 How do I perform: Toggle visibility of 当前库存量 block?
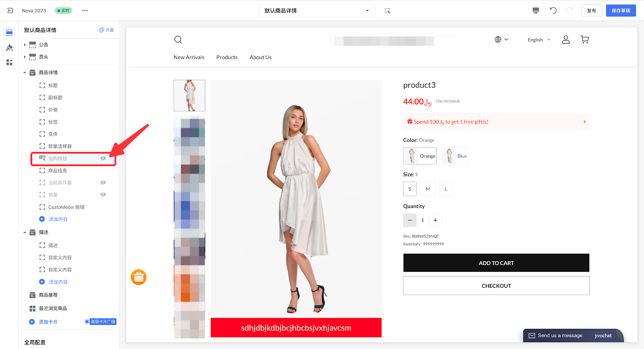coord(103,183)
